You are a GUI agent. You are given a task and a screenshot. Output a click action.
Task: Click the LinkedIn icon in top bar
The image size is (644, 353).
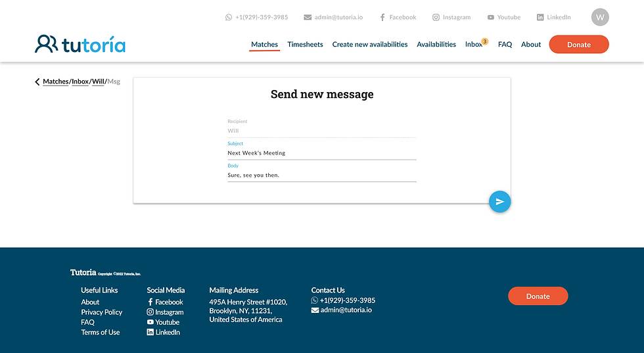click(540, 17)
